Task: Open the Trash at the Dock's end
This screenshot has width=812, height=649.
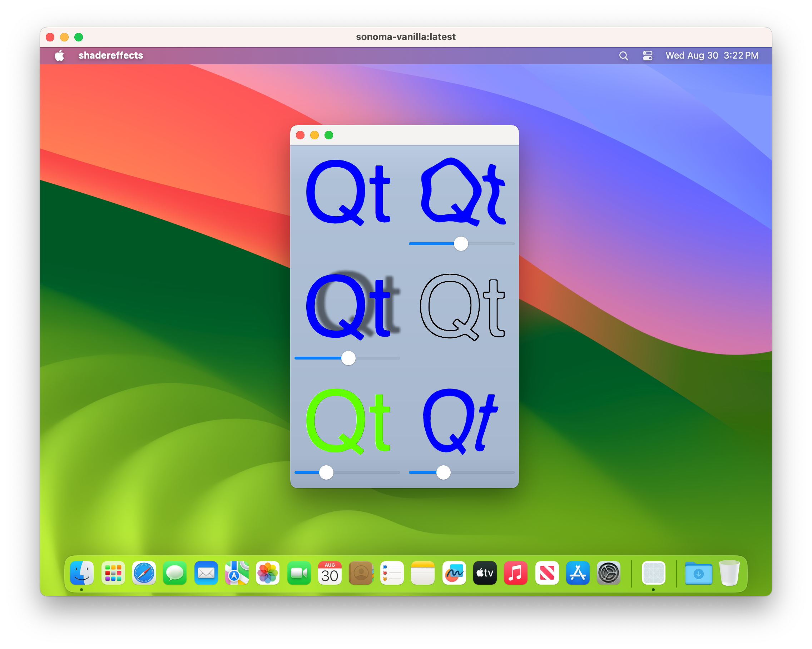Action: [x=729, y=573]
